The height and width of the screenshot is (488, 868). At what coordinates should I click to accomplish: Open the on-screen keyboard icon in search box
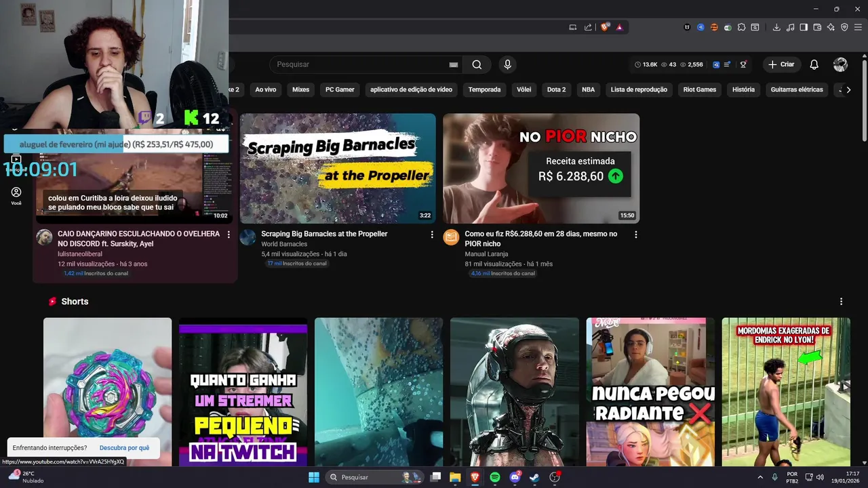[x=454, y=64]
